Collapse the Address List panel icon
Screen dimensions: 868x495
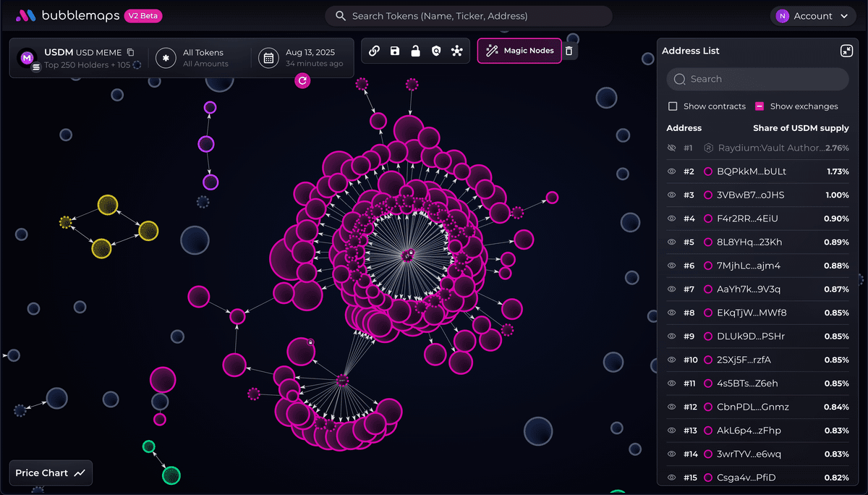coord(846,51)
